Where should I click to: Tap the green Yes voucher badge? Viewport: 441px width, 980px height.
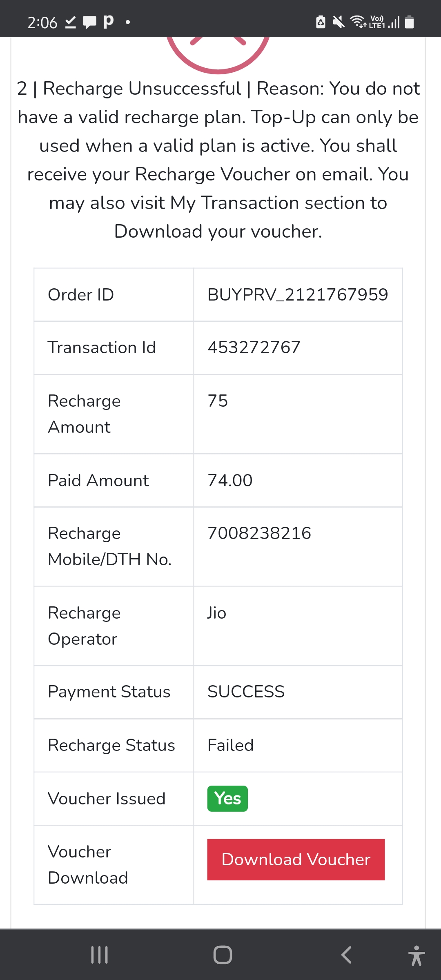point(227,798)
